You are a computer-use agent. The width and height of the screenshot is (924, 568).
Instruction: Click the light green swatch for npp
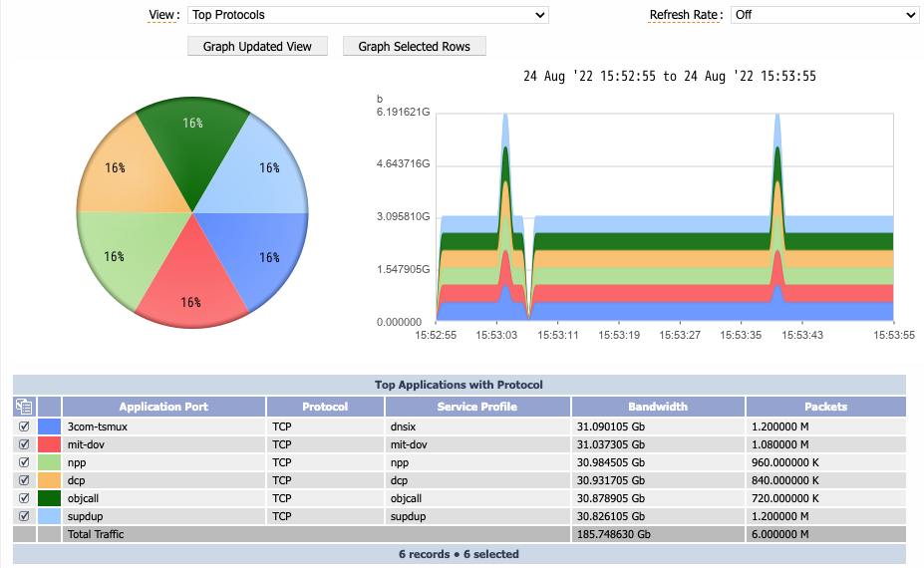[50, 462]
